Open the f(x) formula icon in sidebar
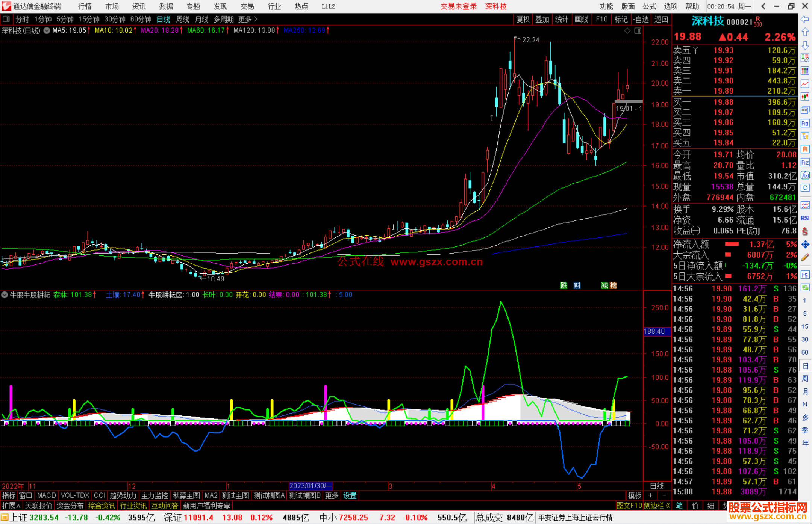812x524 pixels. (x=805, y=175)
